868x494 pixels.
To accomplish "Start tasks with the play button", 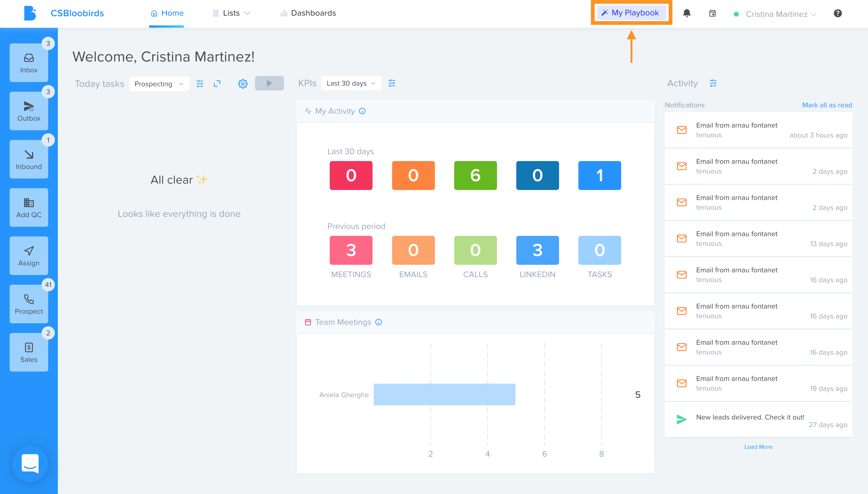I will tap(269, 83).
